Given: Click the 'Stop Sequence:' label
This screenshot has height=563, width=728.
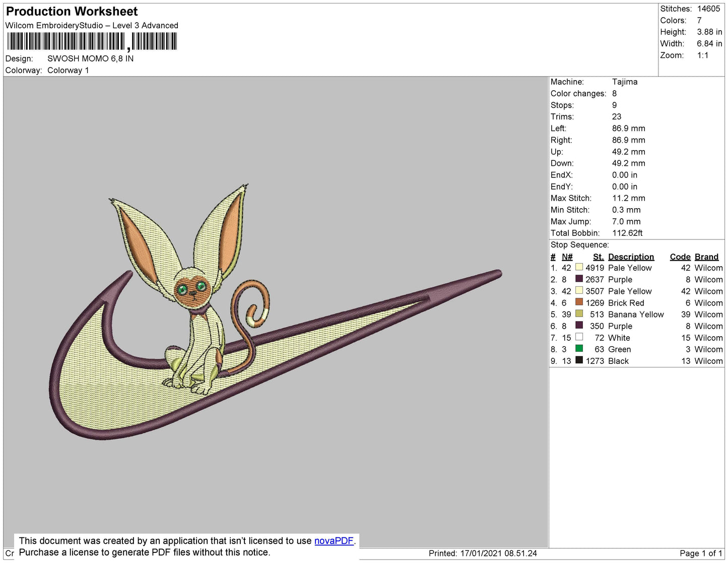Looking at the screenshot, I should point(579,244).
